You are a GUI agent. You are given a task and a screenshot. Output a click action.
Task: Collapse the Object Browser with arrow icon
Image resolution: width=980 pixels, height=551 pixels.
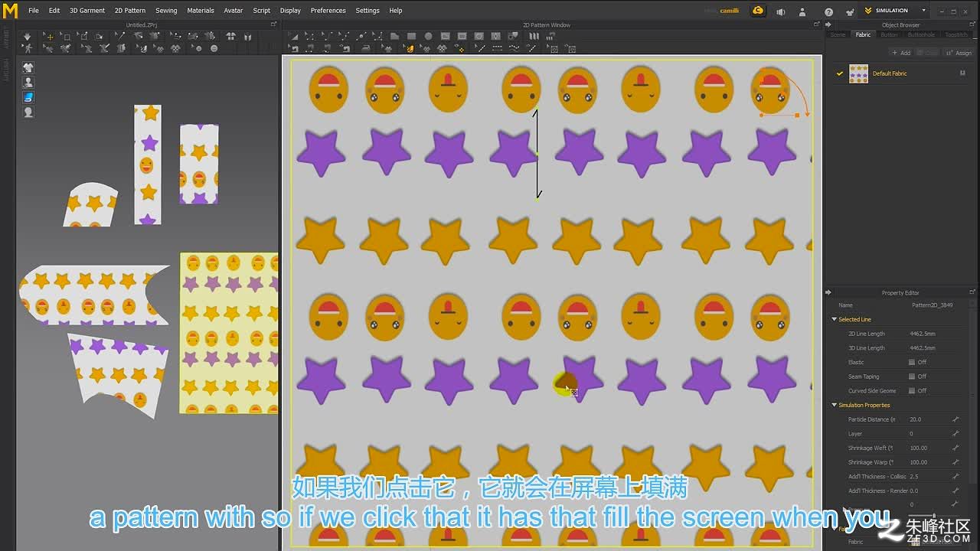pyautogui.click(x=828, y=24)
